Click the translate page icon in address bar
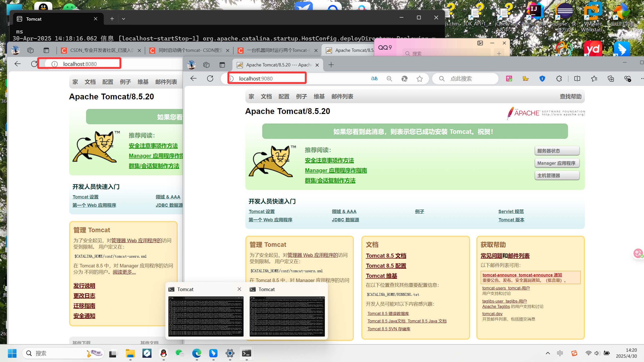This screenshot has height=362, width=644. point(374,79)
